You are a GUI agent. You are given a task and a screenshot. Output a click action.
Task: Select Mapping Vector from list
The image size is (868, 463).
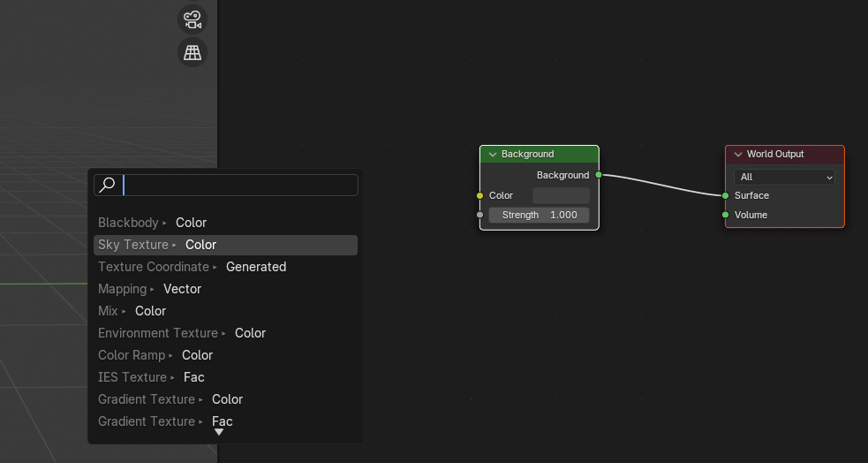[x=225, y=289]
